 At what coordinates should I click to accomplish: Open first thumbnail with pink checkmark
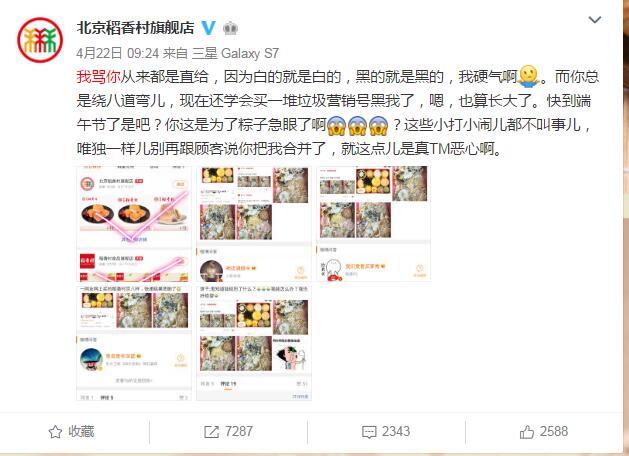(134, 224)
